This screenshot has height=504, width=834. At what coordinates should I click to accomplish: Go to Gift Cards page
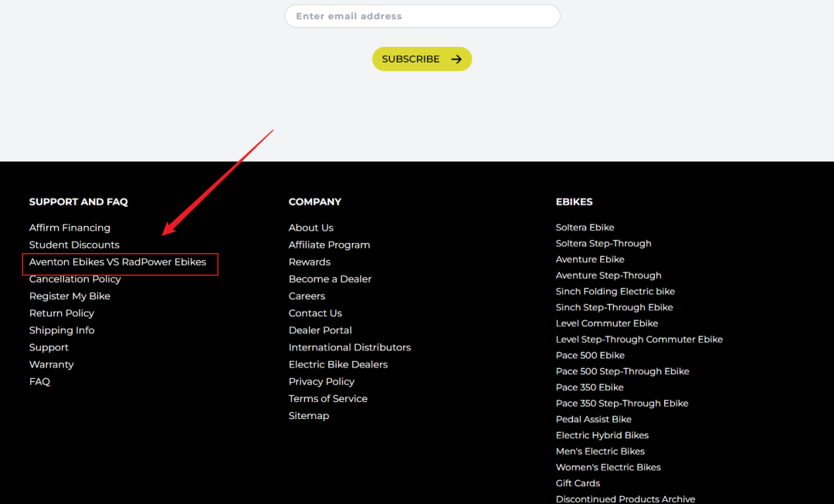pos(578,482)
